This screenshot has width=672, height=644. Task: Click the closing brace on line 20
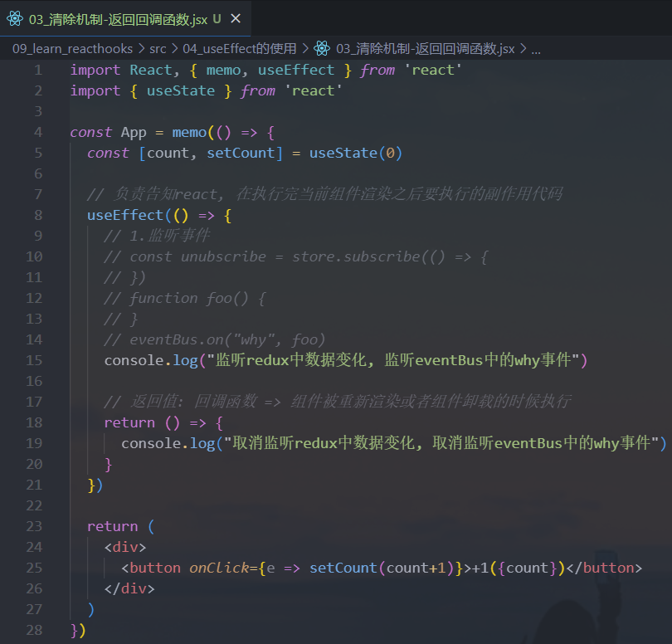109,465
